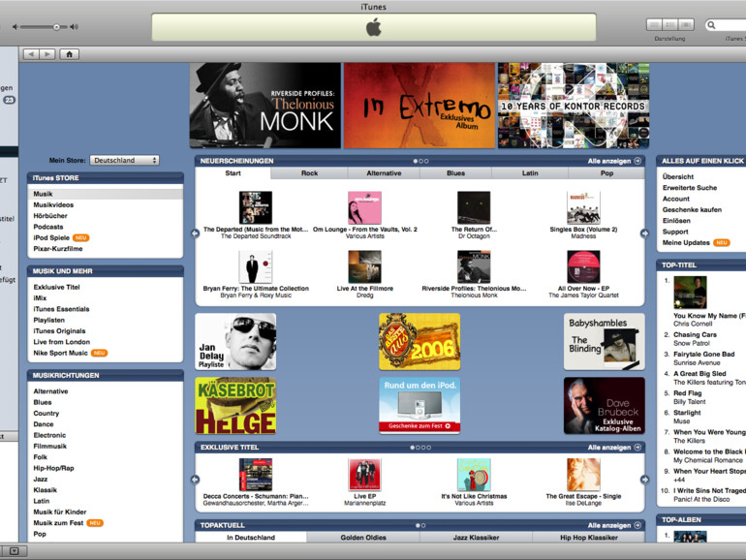The height and width of the screenshot is (560, 746).
Task: Open Podcasts in iTunes Store list
Action: [x=48, y=227]
